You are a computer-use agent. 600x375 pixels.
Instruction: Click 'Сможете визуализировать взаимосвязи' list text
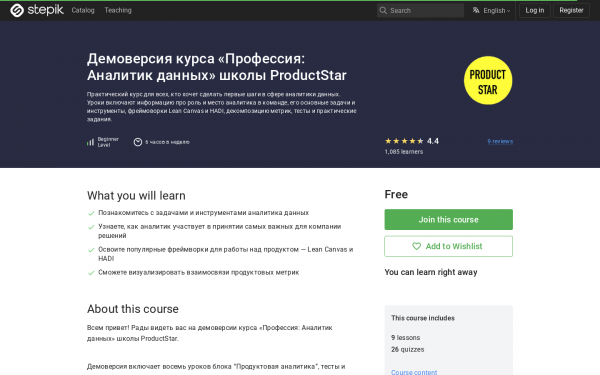(x=199, y=272)
